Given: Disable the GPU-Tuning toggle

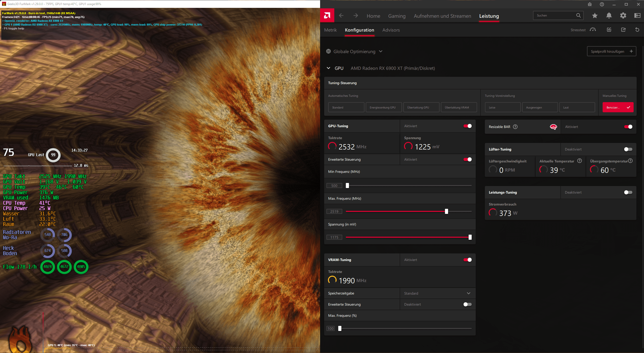Looking at the screenshot, I should tap(467, 126).
